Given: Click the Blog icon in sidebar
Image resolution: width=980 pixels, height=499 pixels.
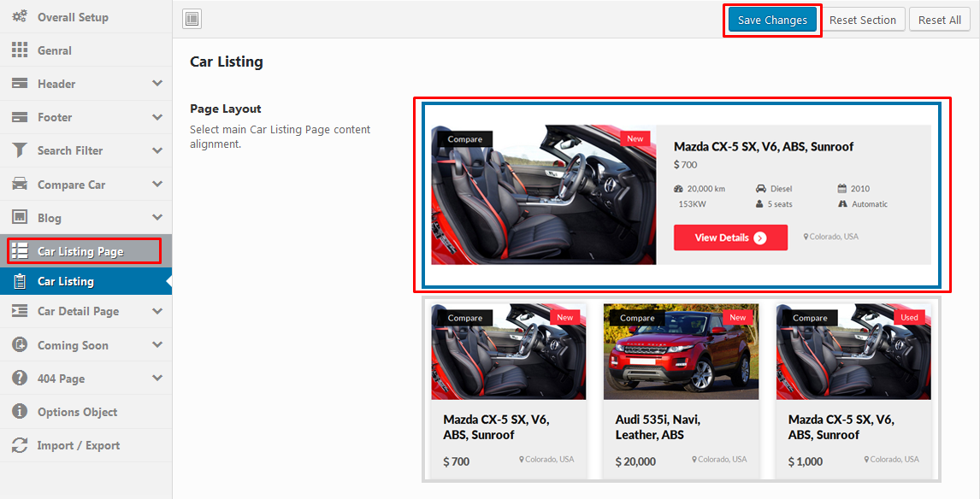Looking at the screenshot, I should 20,217.
